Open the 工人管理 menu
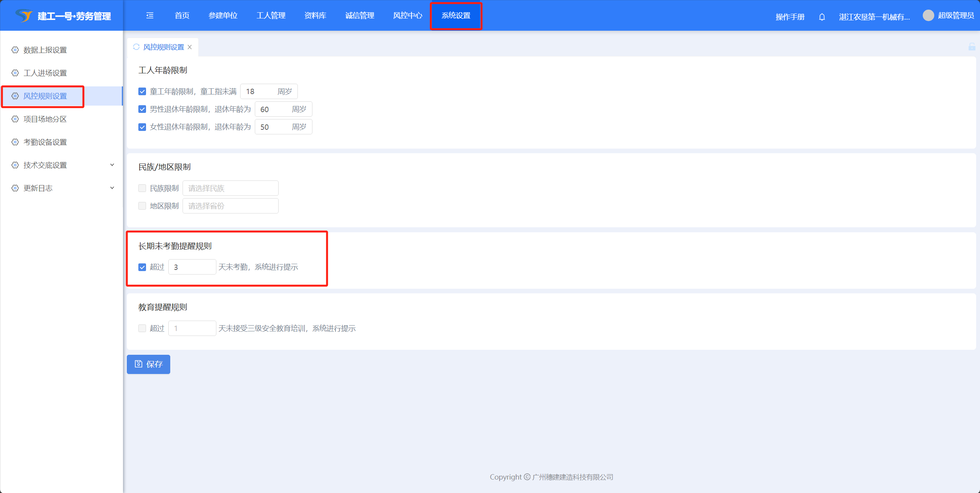Screen dimensions: 980x493 [x=271, y=15]
